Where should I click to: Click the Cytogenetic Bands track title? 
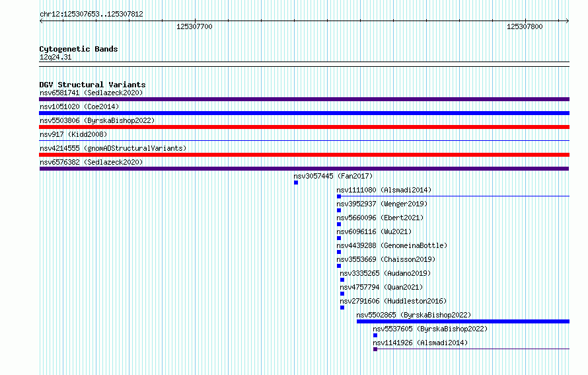[x=79, y=49]
